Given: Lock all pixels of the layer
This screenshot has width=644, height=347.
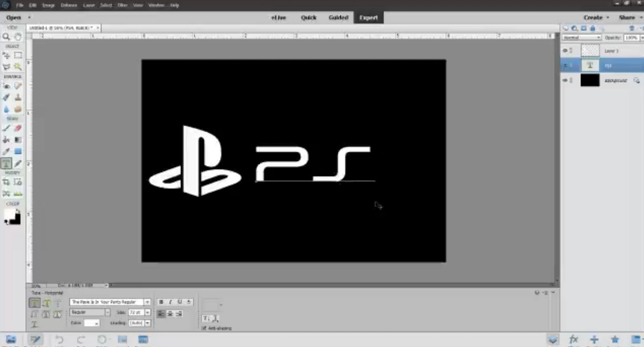Looking at the screenshot, I should pyautogui.click(x=592, y=28).
